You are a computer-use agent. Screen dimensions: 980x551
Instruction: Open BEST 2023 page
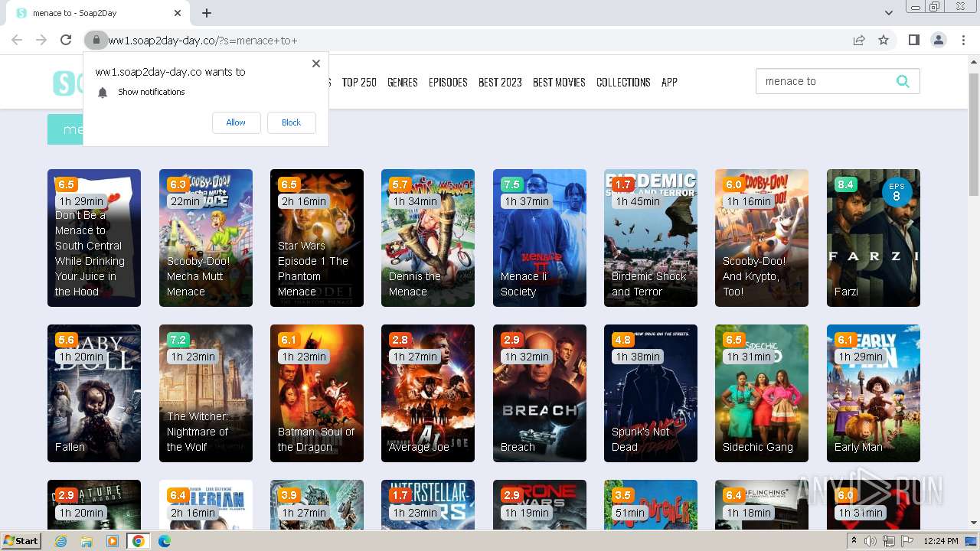(x=500, y=82)
